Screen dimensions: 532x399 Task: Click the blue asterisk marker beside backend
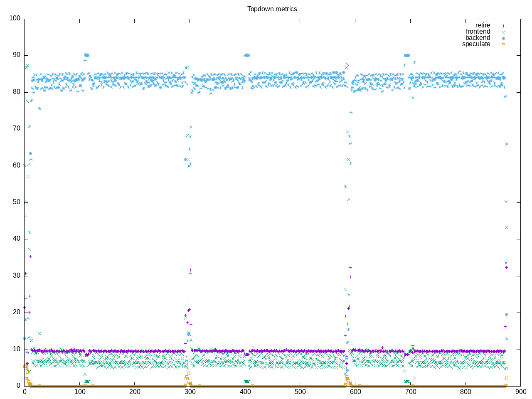503,38
